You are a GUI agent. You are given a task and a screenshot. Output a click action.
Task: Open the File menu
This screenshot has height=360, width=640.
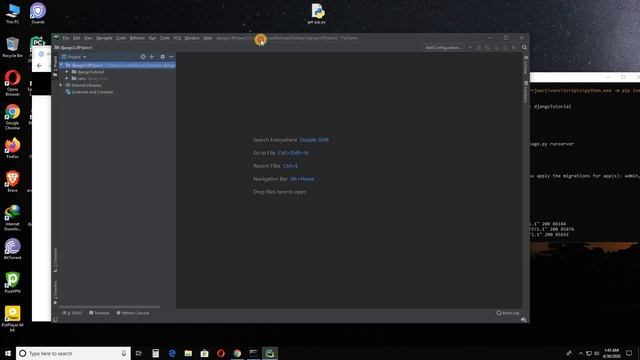point(66,38)
